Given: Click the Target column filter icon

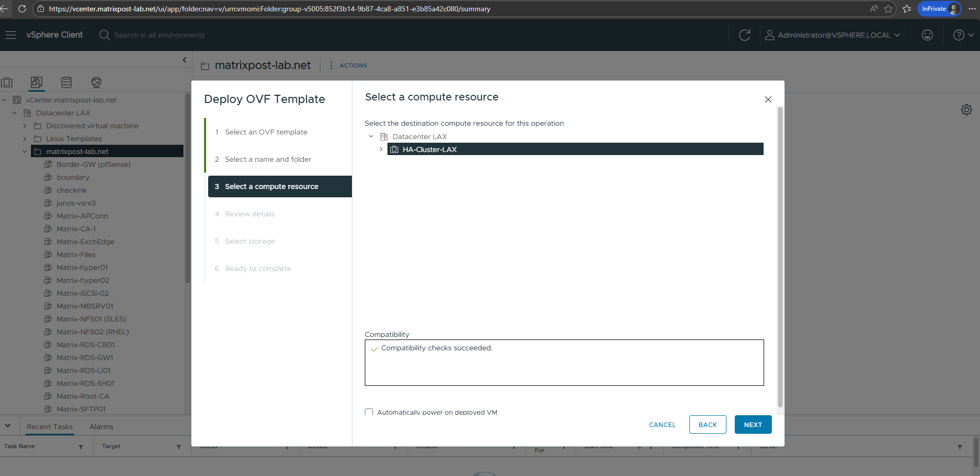Looking at the screenshot, I should point(179,447).
